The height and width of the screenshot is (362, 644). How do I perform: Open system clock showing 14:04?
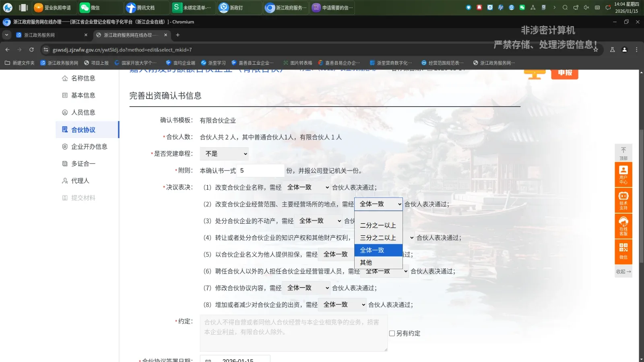tap(626, 8)
